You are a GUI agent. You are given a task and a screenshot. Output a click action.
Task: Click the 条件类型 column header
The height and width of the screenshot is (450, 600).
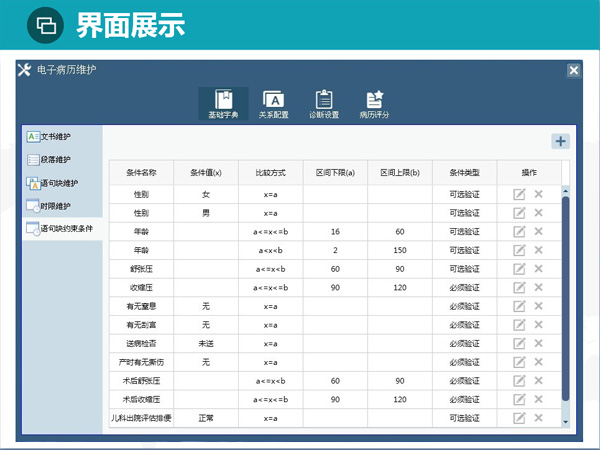(465, 173)
